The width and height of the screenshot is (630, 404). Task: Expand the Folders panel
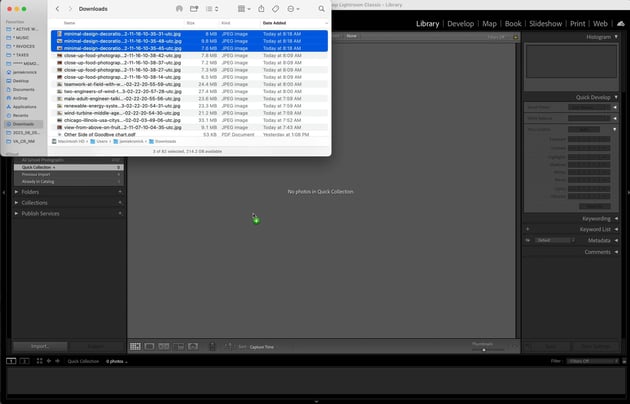point(16,192)
